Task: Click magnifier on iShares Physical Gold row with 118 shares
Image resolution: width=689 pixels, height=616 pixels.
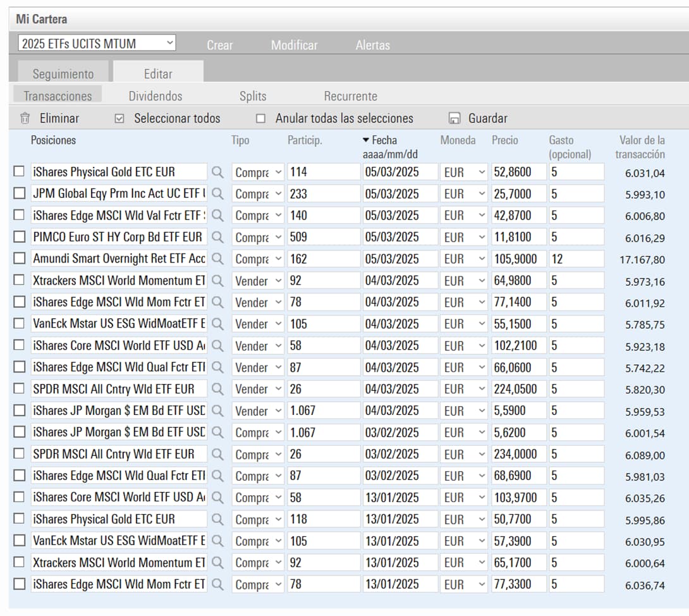Action: 217,519
